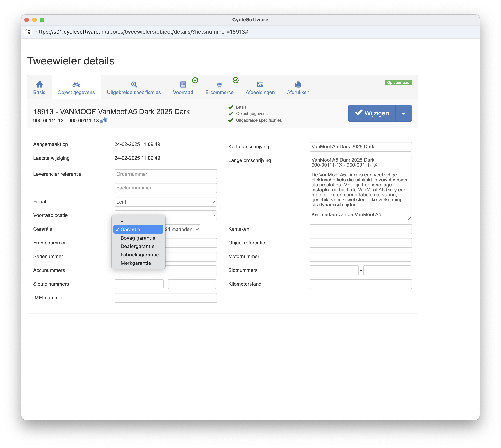The width and height of the screenshot is (501, 448).
Task: Go to the Voorraad tab
Action: (x=183, y=87)
